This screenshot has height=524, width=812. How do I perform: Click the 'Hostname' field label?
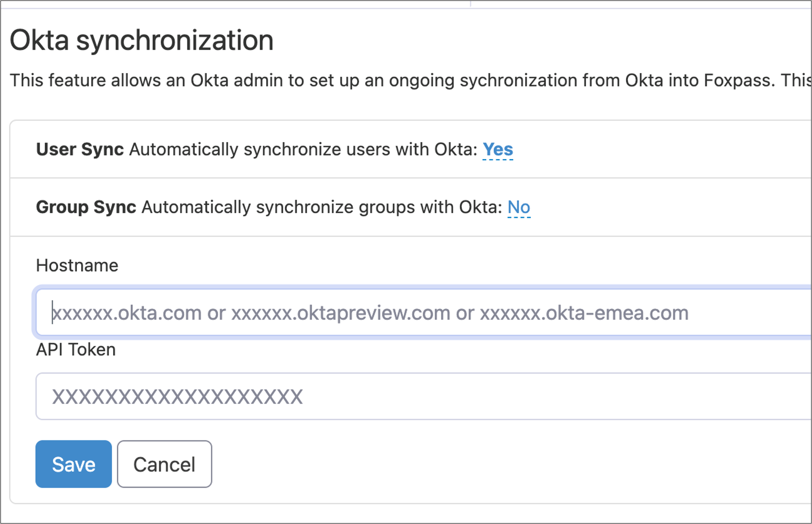77,265
